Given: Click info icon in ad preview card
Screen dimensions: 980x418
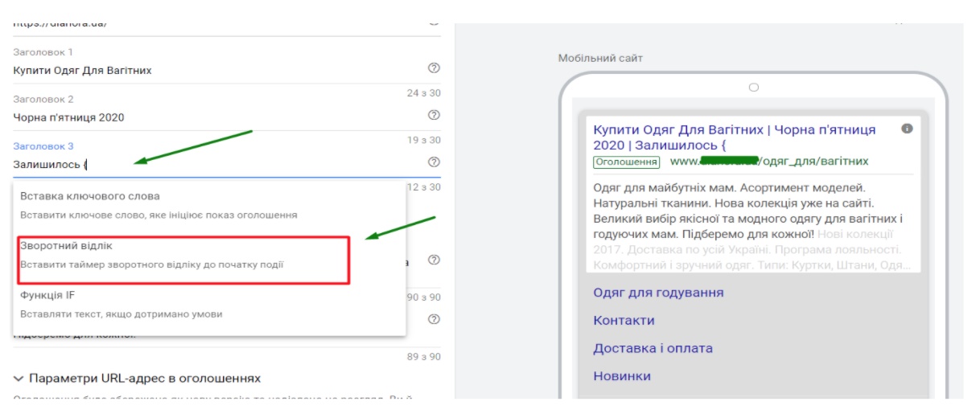Looking at the screenshot, I should (x=908, y=129).
